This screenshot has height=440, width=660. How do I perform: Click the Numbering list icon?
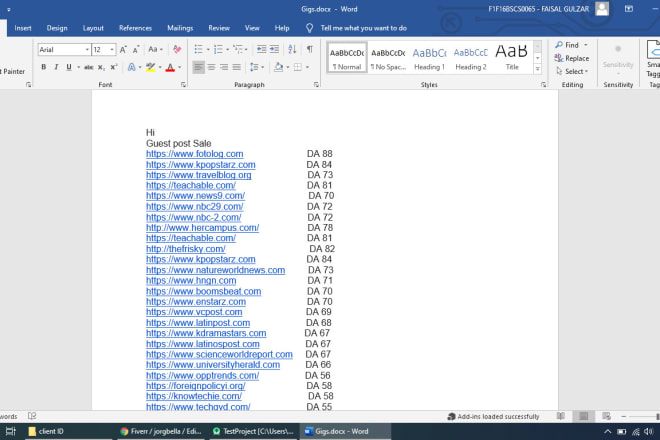[218, 49]
